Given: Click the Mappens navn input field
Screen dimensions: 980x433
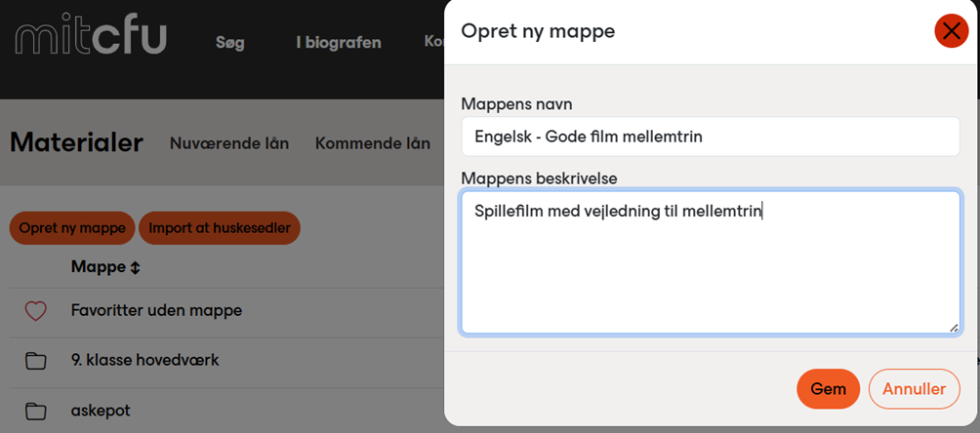Looking at the screenshot, I should coord(710,137).
